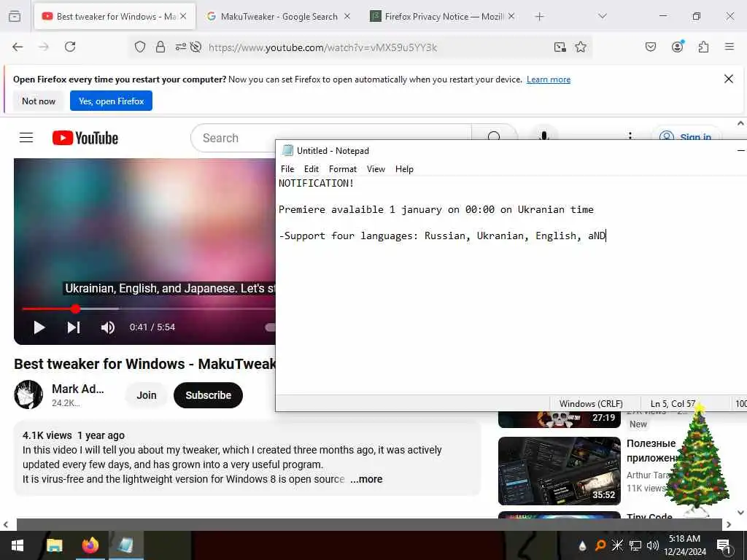Click the YouTube voice search microphone
The height and width of the screenshot is (560, 747).
(x=543, y=136)
